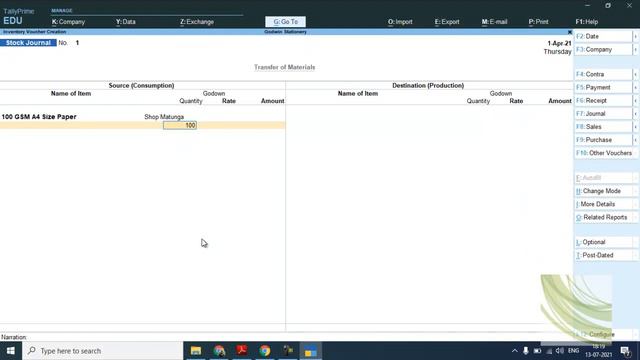Open the K: Company menu
The image size is (640, 360).
pos(68,22)
